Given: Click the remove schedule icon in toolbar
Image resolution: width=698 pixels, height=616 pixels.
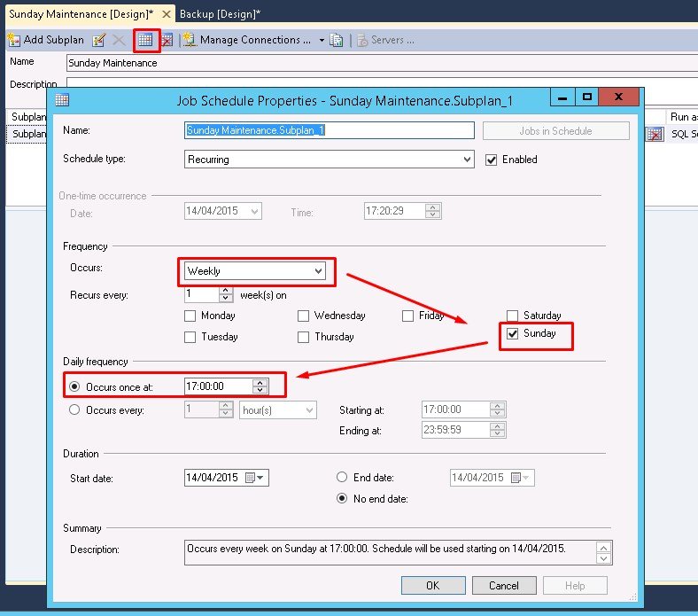Looking at the screenshot, I should 166,40.
